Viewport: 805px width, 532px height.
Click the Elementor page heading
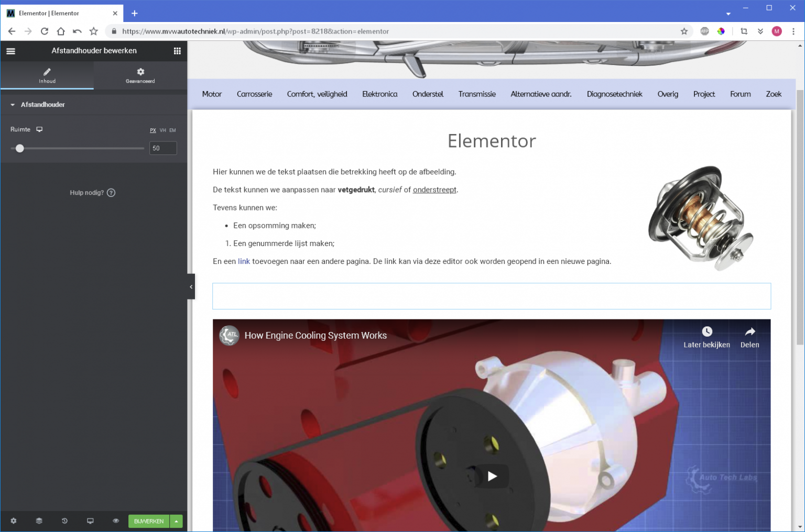[492, 141]
